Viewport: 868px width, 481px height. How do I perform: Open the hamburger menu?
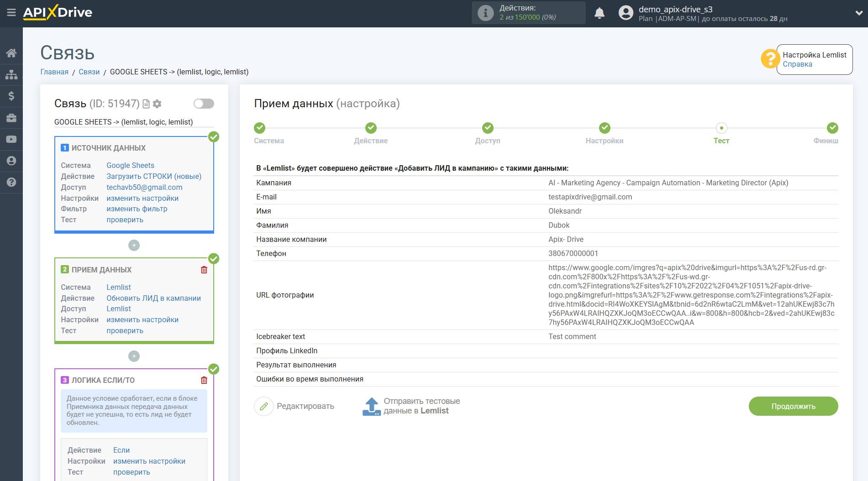coord(11,13)
